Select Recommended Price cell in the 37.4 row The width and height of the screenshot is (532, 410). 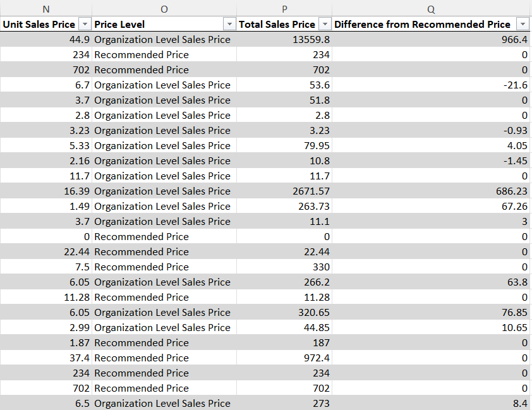coord(164,358)
